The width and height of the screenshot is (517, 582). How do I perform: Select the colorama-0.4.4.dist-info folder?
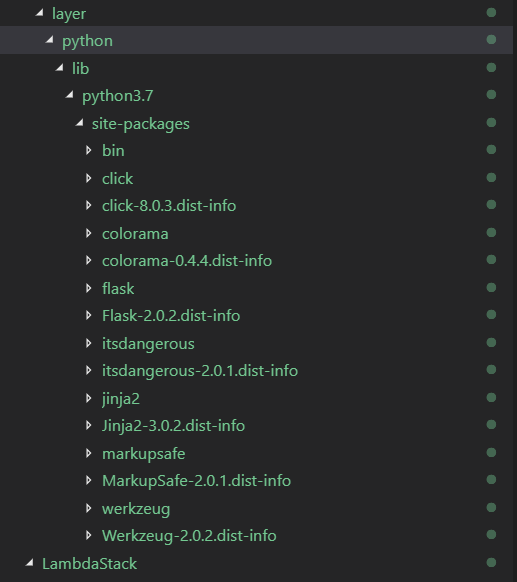coord(187,261)
